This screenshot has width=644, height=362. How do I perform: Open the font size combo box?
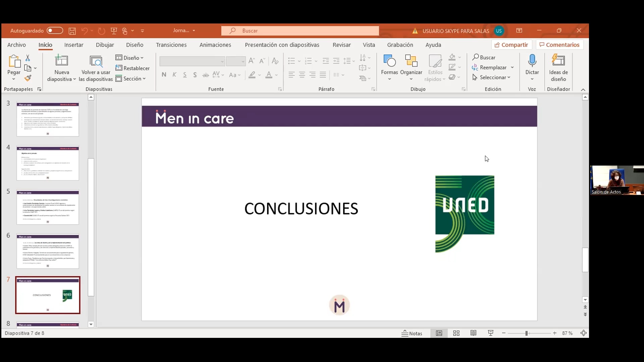[236, 61]
